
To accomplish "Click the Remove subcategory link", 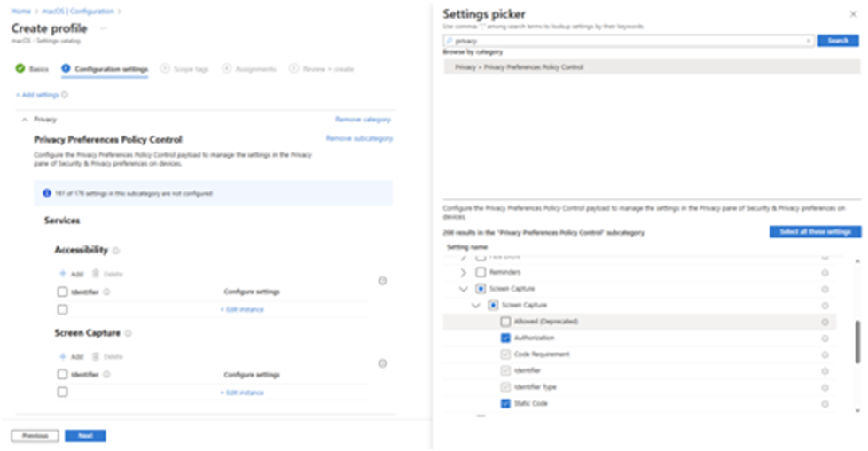I will pyautogui.click(x=359, y=139).
